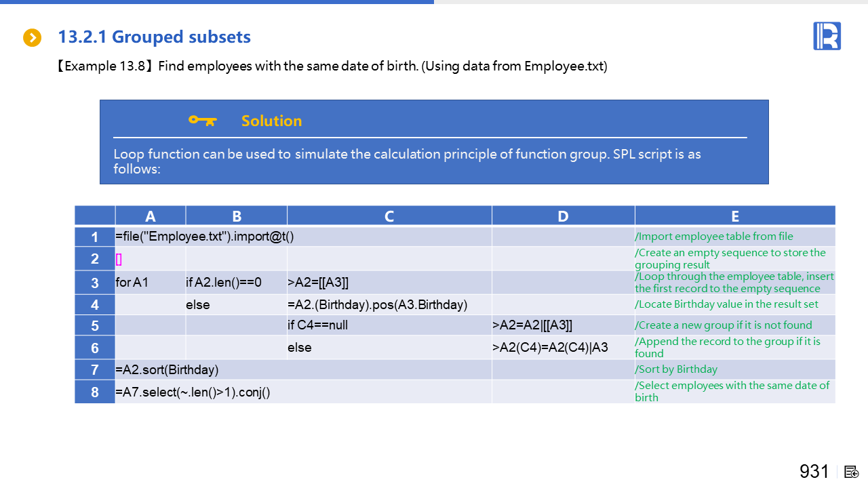Screen dimensions: 868x488
Task: Click the 'if A2.len()==0' cell
Action: point(224,283)
